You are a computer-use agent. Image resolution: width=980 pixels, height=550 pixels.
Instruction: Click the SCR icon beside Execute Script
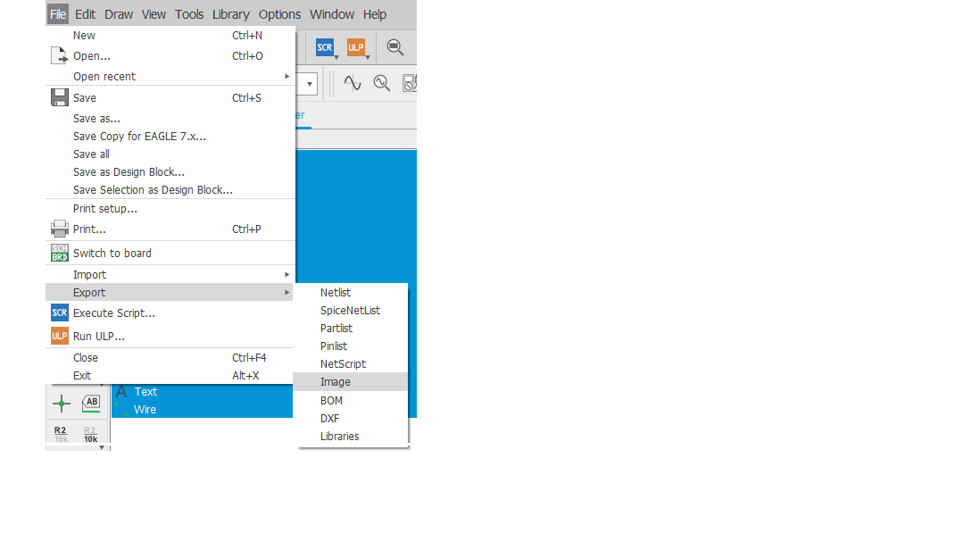tap(60, 312)
